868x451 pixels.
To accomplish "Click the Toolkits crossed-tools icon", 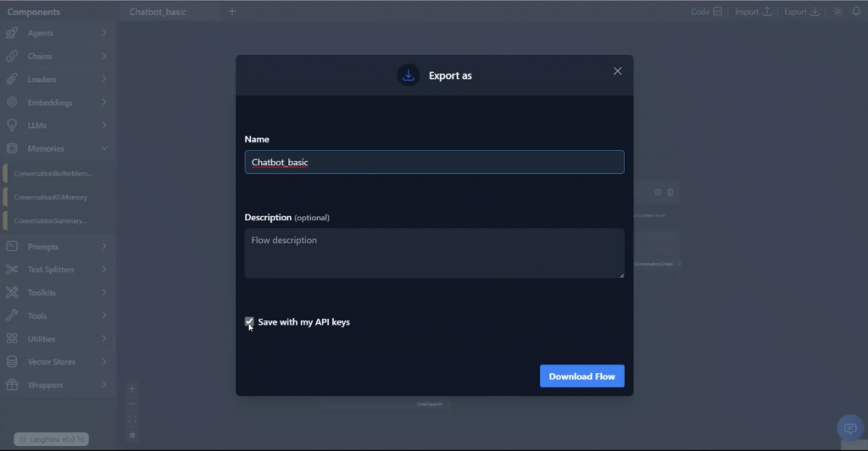I will (12, 292).
